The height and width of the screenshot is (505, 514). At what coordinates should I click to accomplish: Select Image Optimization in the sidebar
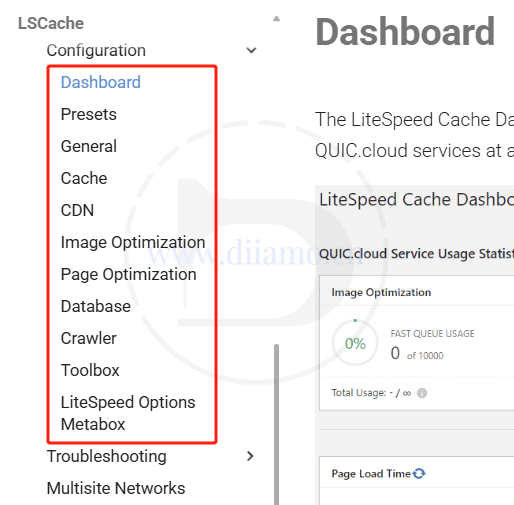pos(133,242)
